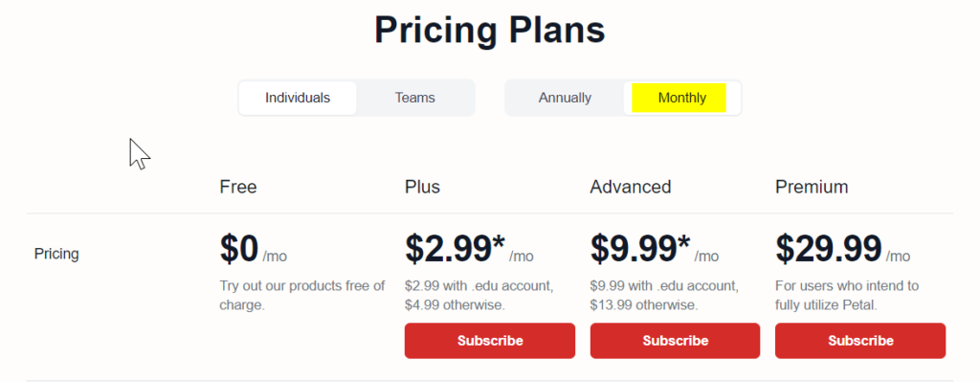Subscribe to the Advanced plan

675,341
